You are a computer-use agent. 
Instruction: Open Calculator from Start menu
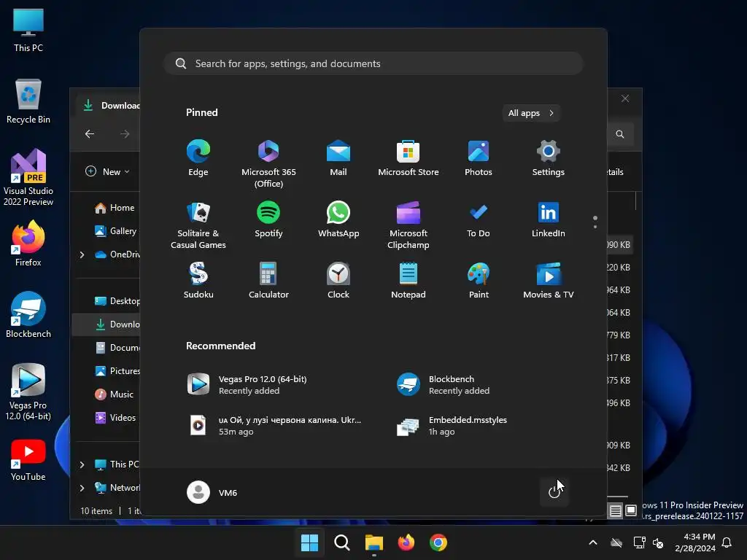[x=268, y=281]
